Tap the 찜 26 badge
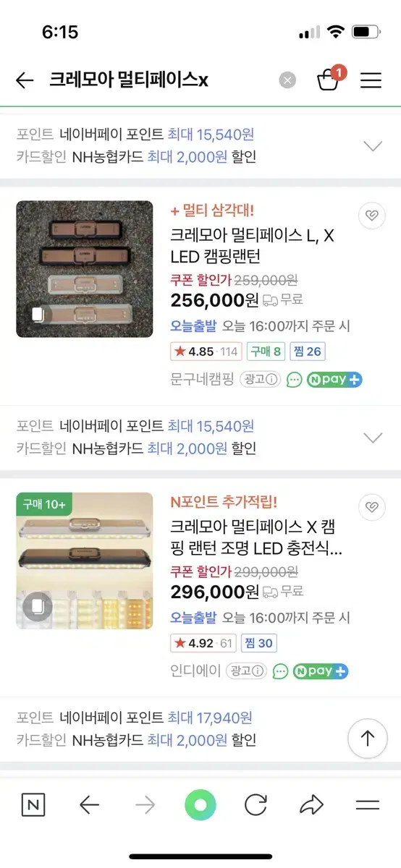The height and width of the screenshot is (868, 401). click(x=308, y=352)
